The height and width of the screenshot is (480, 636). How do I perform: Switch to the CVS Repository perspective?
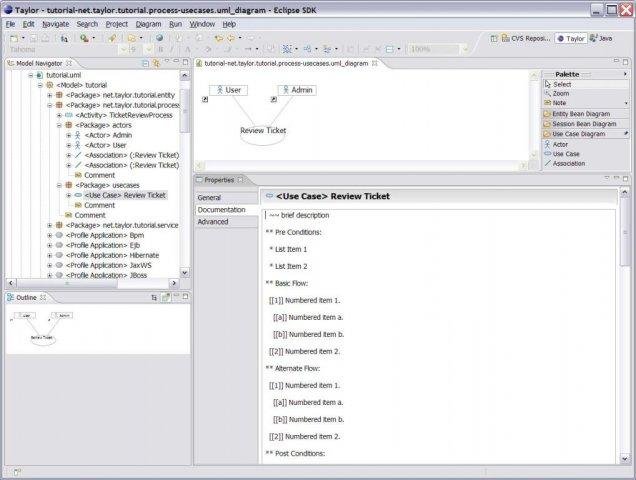coord(526,39)
